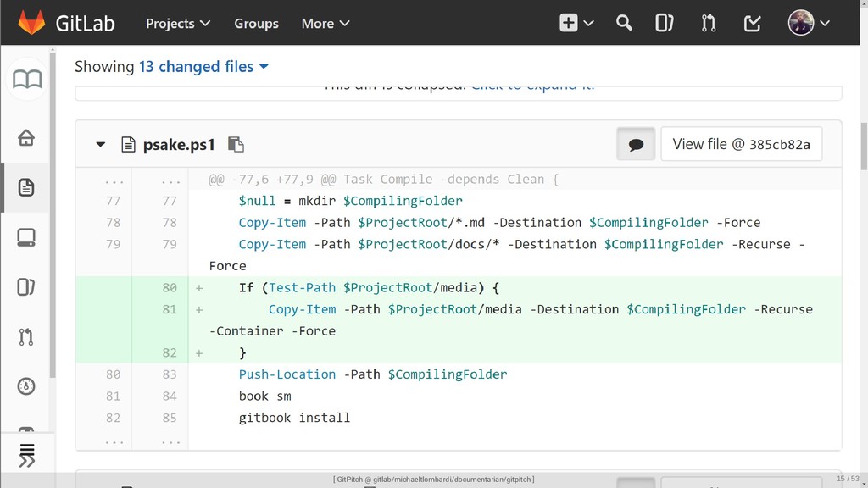Go to project overview home icon

pyautogui.click(x=26, y=137)
